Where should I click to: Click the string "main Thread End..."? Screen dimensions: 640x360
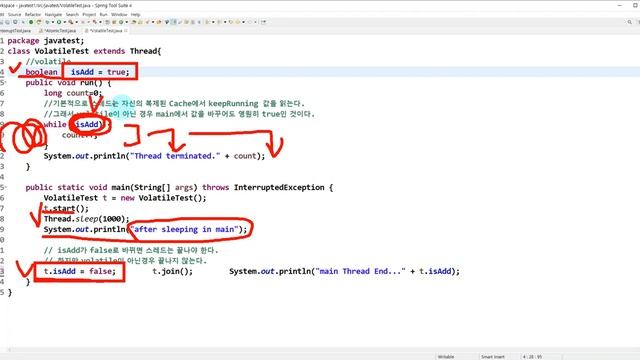360,271
